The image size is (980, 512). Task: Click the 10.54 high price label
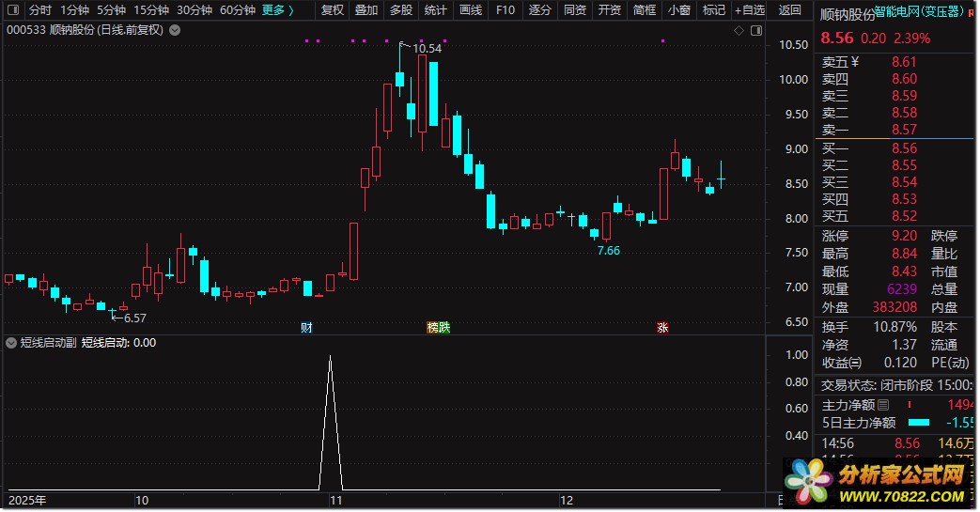click(x=427, y=48)
